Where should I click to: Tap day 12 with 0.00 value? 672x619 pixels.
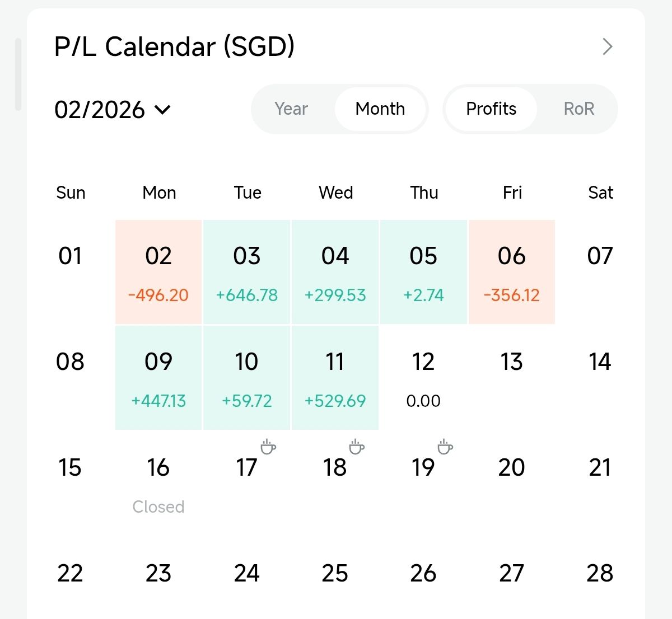point(423,378)
